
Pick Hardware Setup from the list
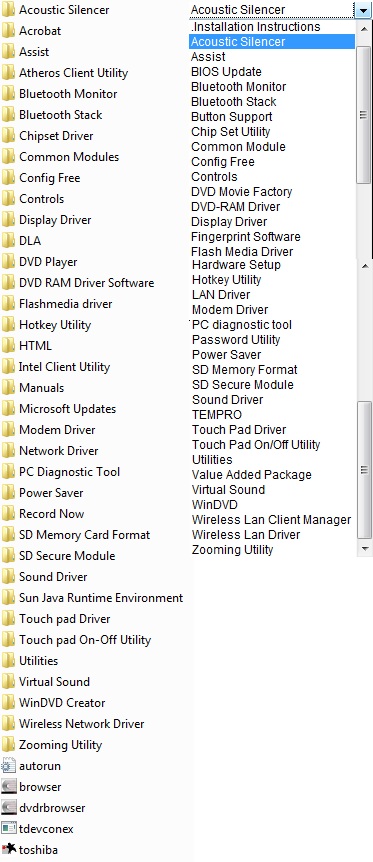(236, 264)
